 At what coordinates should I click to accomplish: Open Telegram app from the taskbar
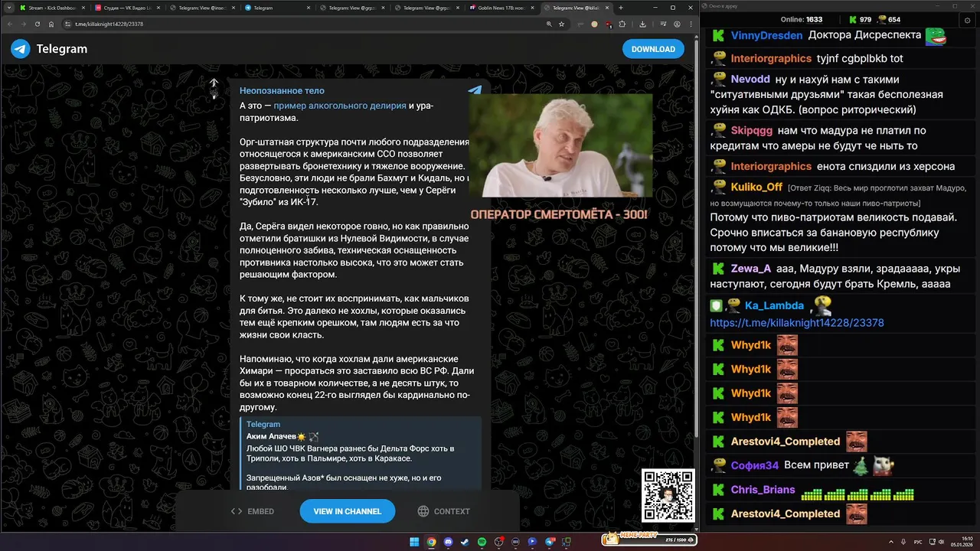[x=549, y=542]
